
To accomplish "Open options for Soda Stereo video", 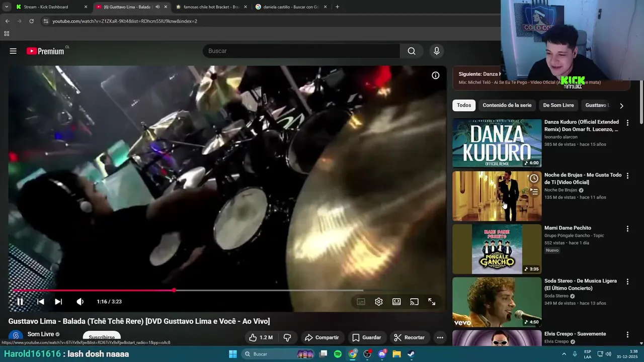I will [627, 282].
